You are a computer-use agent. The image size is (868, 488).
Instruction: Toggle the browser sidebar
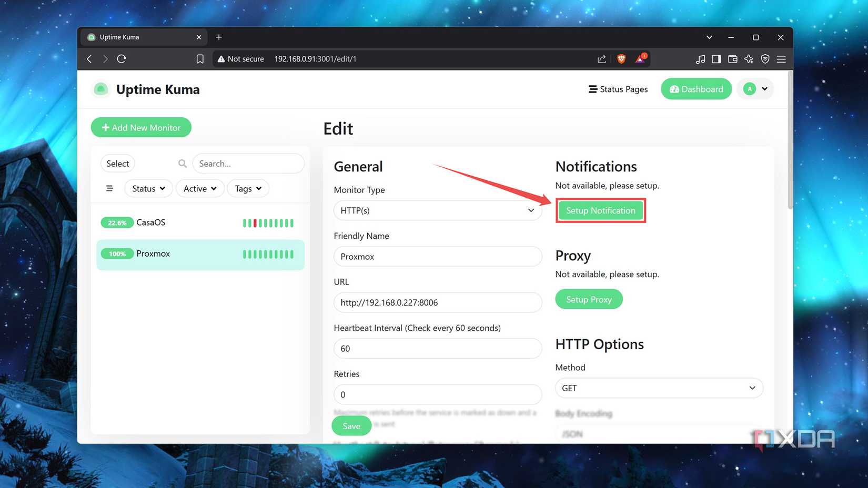tap(716, 59)
